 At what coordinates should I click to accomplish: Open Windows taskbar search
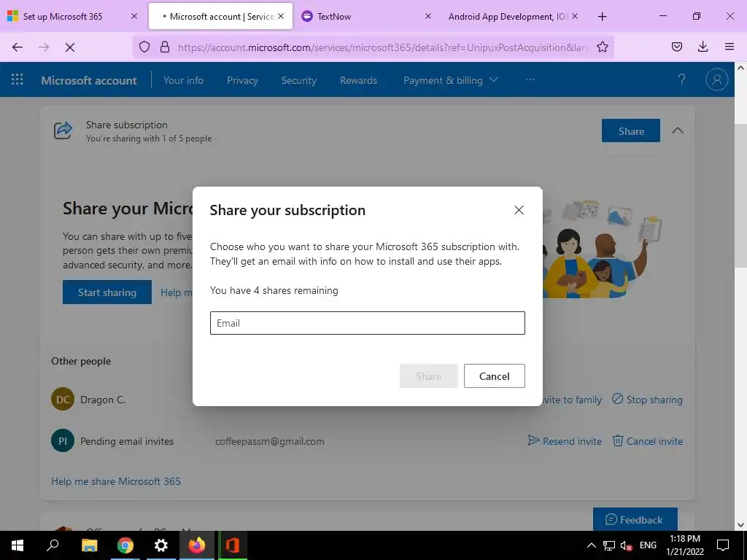[x=53, y=545]
